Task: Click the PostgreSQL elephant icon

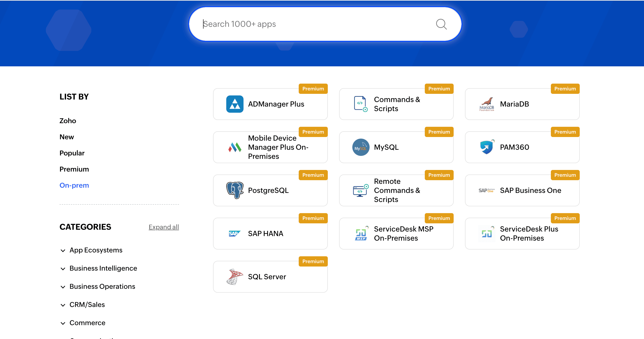Action: pyautogui.click(x=234, y=190)
